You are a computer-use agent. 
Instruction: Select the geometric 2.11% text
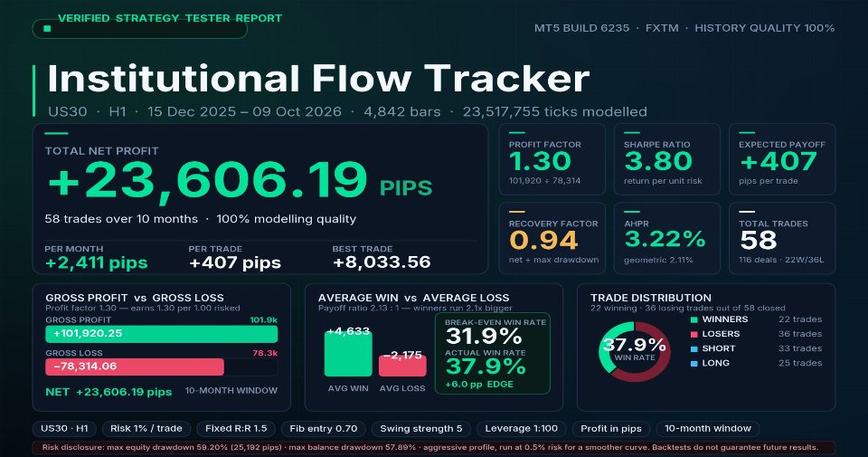point(658,260)
